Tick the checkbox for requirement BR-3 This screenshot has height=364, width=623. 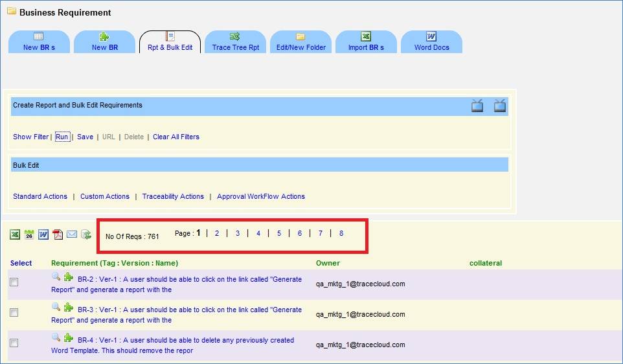point(14,313)
